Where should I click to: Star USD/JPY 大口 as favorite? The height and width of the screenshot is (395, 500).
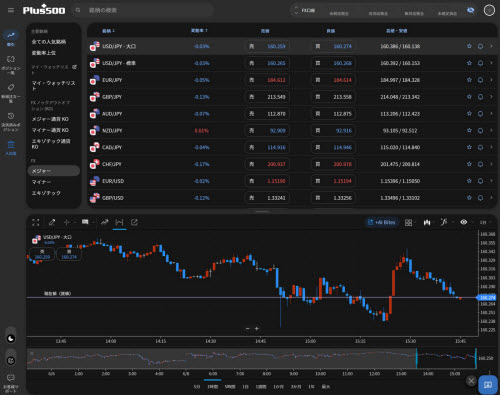(x=469, y=46)
